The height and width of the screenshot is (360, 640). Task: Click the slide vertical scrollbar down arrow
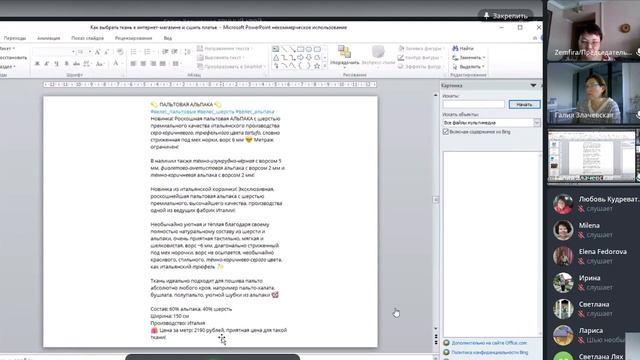pos(436,329)
